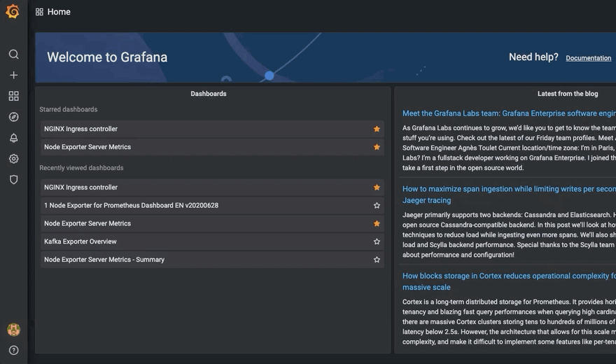616x364 pixels.
Task: Open the starred NGINX Ingress controller dashboard
Action: pos(212,129)
